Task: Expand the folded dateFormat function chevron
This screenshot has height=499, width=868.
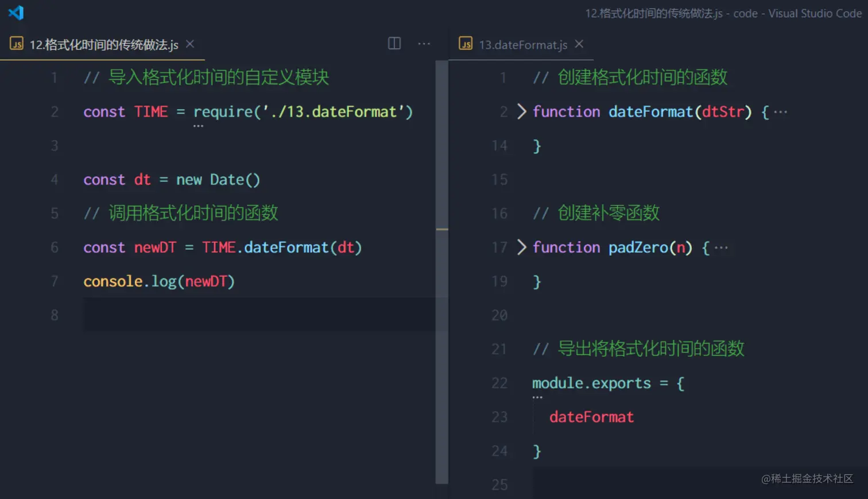Action: pos(521,111)
